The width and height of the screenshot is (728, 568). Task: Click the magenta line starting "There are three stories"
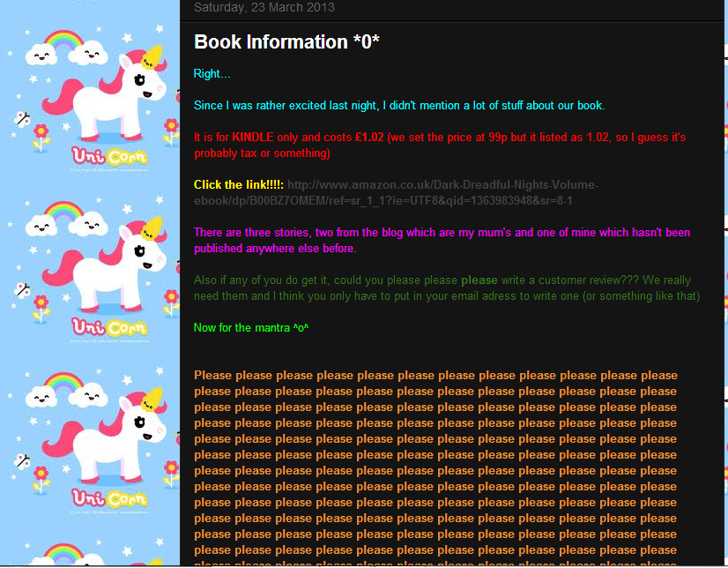(x=442, y=232)
